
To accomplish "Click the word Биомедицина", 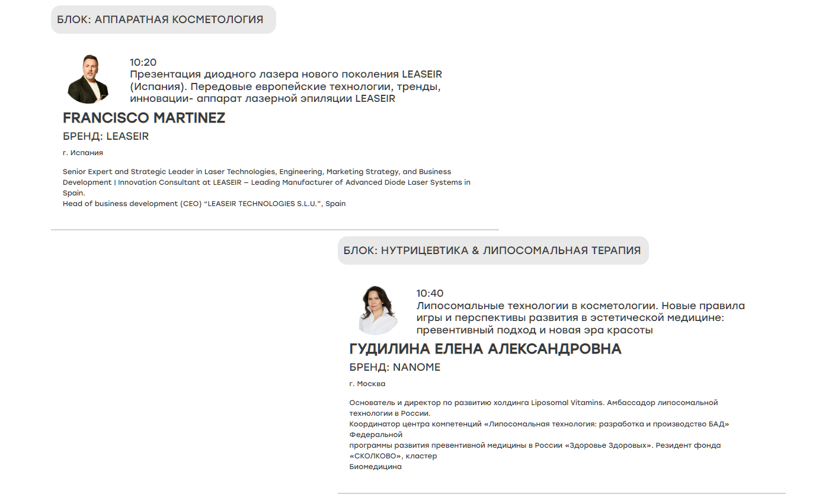I will click(x=376, y=467).
